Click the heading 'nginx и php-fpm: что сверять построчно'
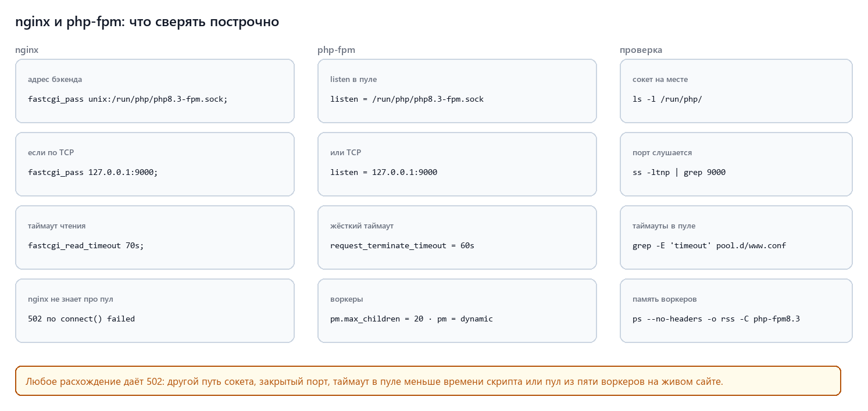This screenshot has width=868, height=411. [147, 22]
